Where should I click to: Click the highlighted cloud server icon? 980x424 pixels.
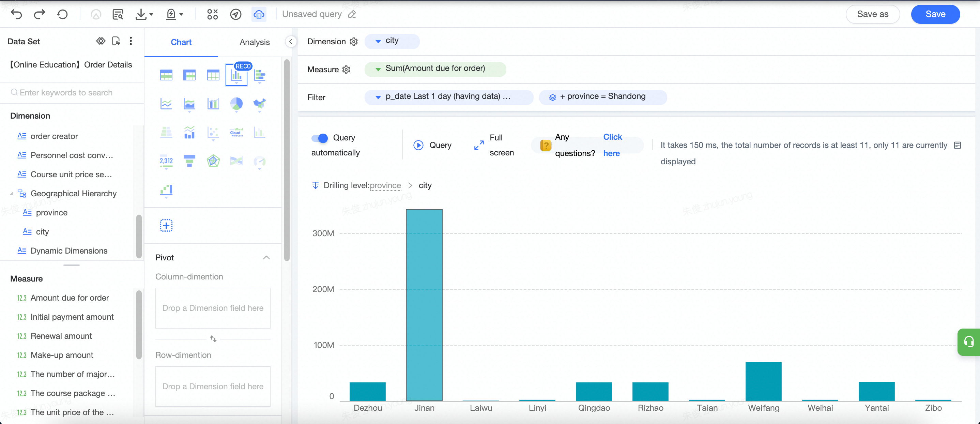point(259,14)
